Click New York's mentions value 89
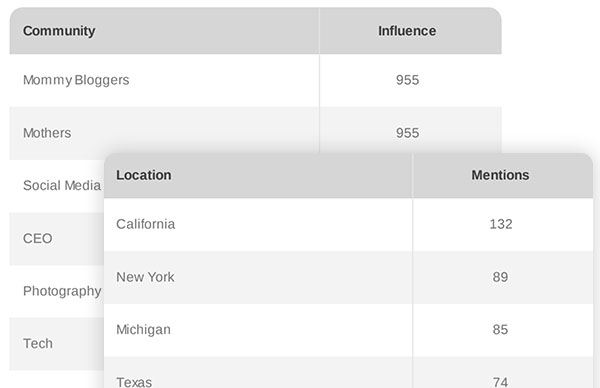The width and height of the screenshot is (600, 388). [x=501, y=277]
